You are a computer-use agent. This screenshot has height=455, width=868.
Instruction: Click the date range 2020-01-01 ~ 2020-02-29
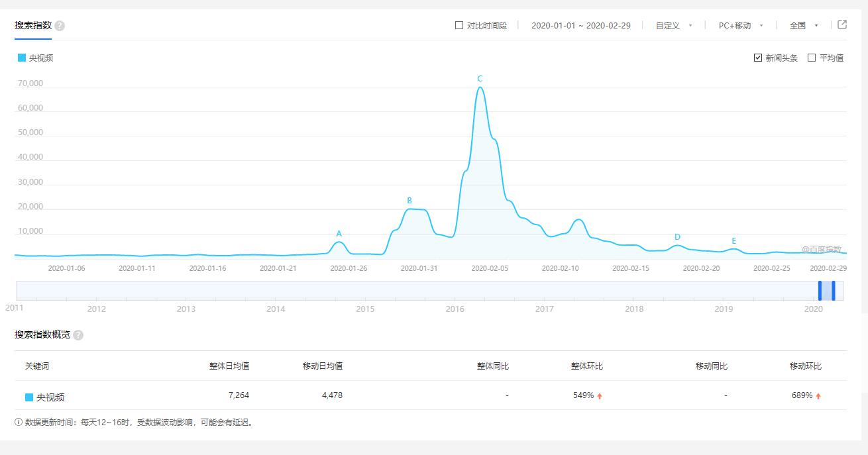580,26
